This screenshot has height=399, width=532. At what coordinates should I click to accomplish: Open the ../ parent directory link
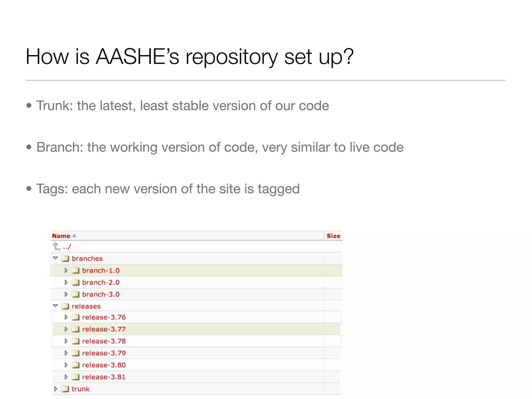(x=67, y=247)
